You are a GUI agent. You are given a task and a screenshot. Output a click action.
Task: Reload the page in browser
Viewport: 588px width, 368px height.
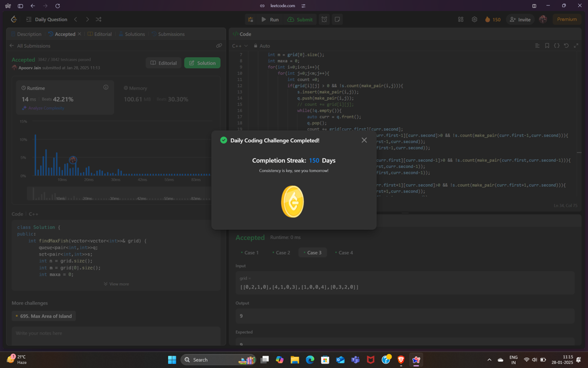tap(58, 6)
